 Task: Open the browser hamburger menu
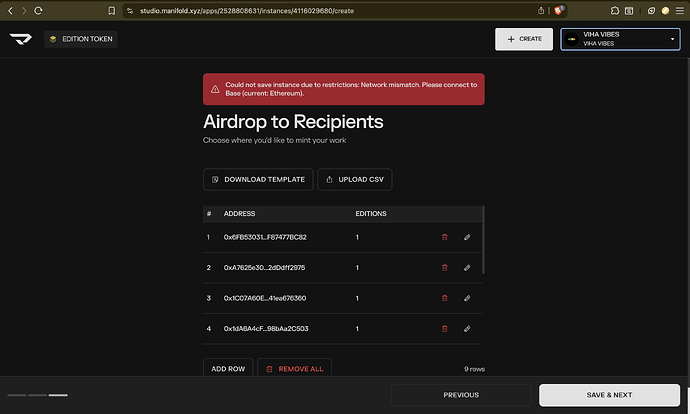[679, 11]
